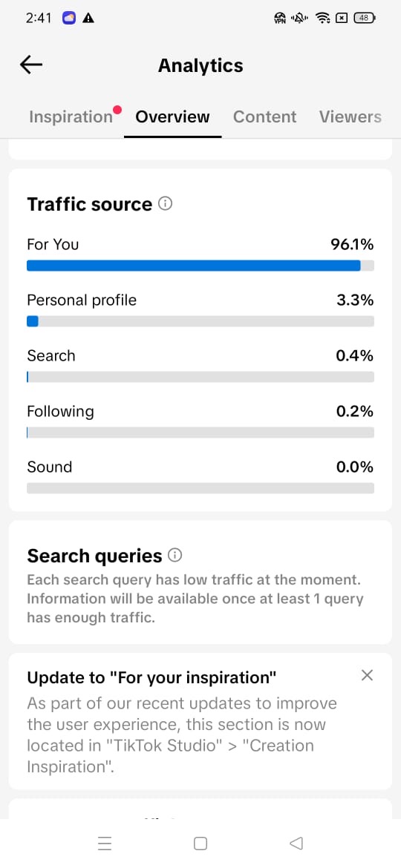The width and height of the screenshot is (401, 868).
Task: Tap the Android recent apps icon
Action: tap(105, 843)
